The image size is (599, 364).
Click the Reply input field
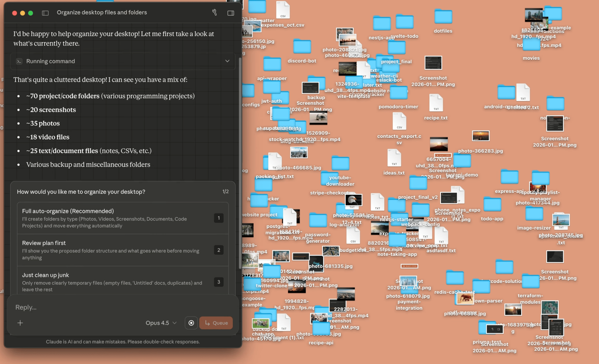pos(81,307)
